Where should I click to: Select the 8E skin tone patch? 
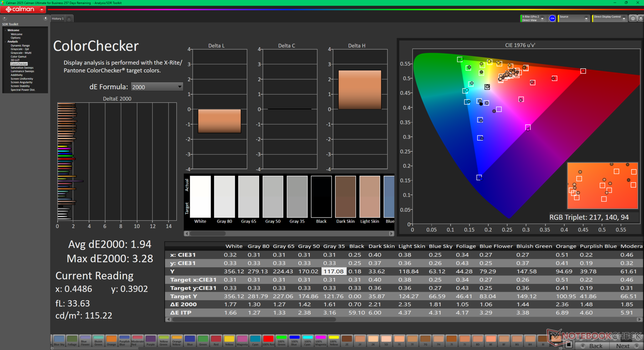point(491,341)
